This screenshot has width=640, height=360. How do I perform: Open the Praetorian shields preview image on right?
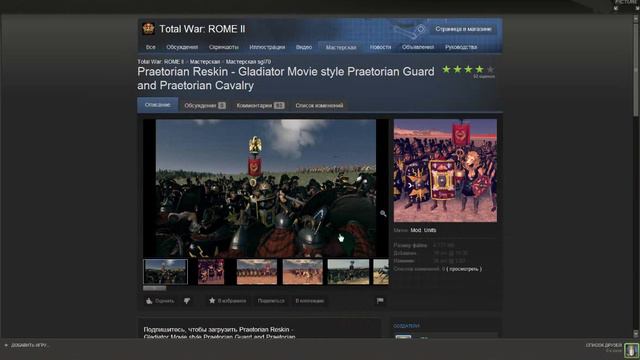pos(445,171)
